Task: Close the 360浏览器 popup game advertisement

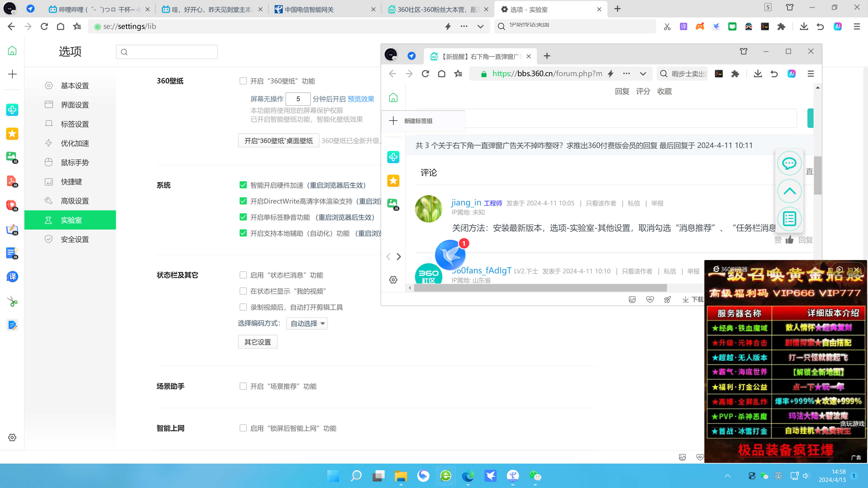Action: [x=856, y=270]
